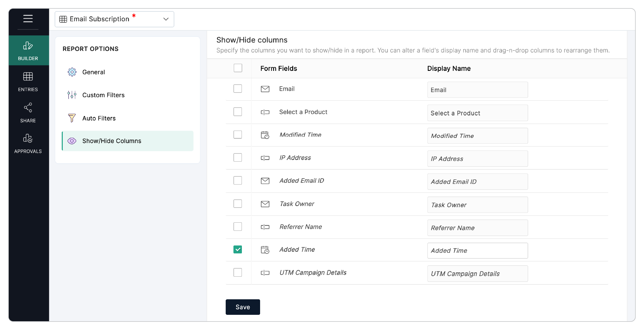Click the Auto Filters funnel icon

click(x=72, y=118)
